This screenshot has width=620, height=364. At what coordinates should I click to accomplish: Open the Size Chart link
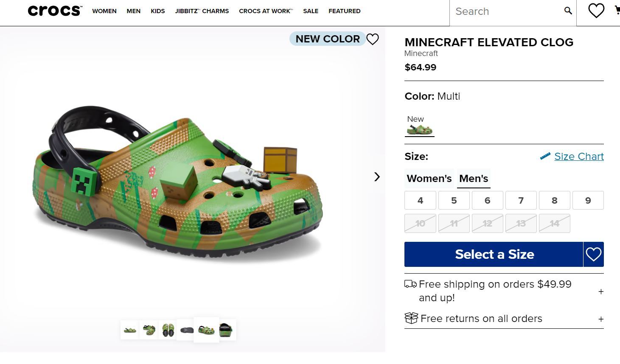tap(579, 157)
